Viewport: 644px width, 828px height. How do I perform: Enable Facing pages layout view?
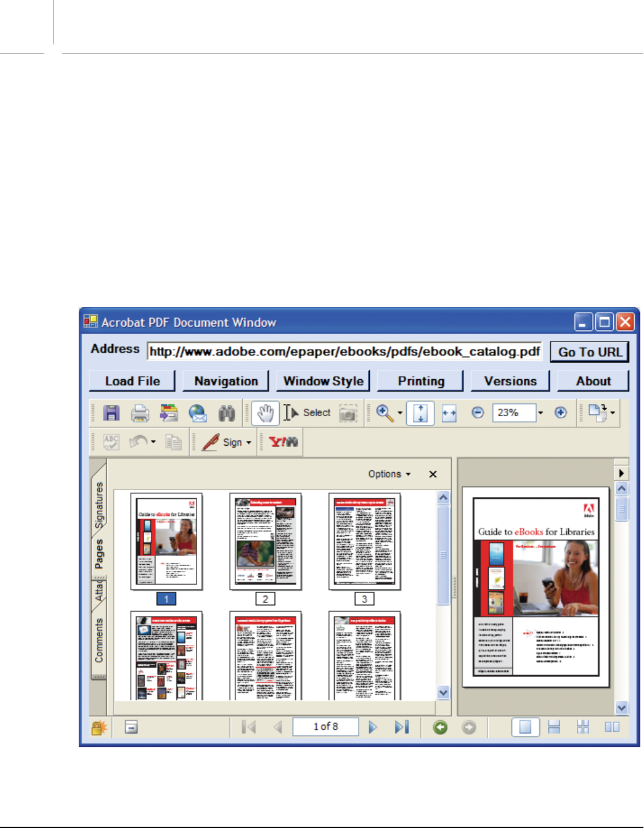pos(612,727)
